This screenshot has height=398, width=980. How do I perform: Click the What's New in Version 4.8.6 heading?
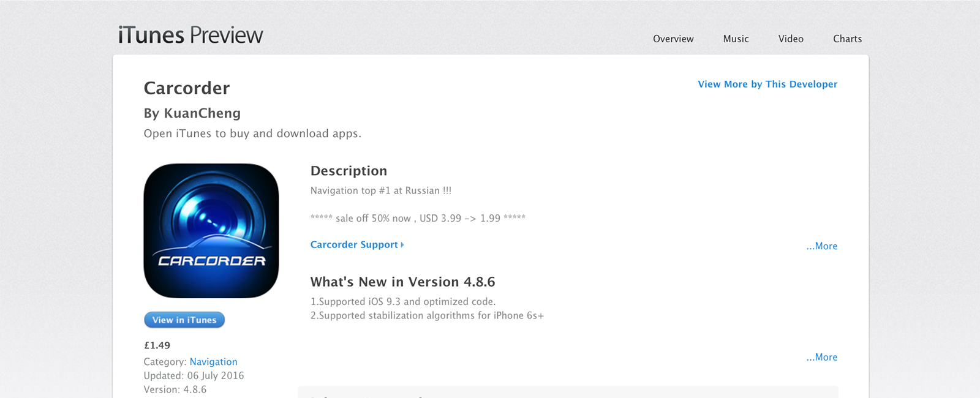click(x=402, y=282)
